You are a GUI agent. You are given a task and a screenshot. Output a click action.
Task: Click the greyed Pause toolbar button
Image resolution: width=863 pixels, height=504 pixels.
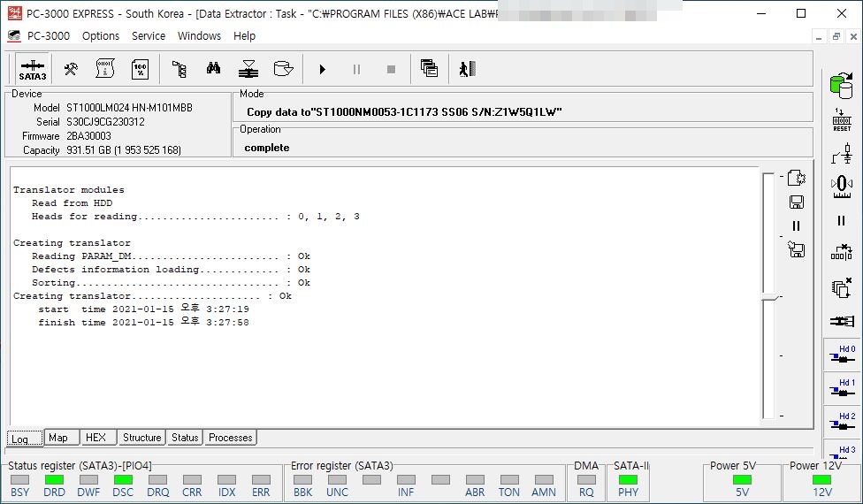click(x=356, y=69)
